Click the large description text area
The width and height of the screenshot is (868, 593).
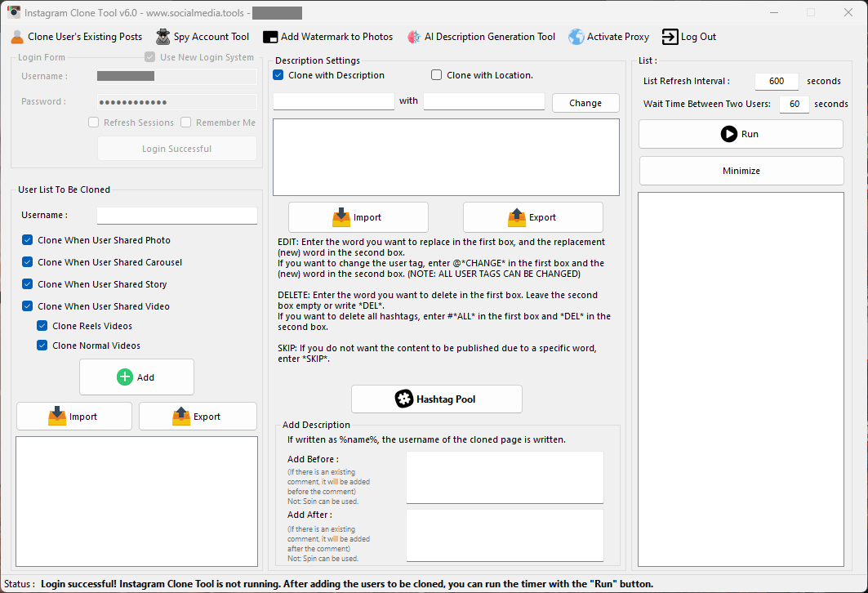click(446, 158)
